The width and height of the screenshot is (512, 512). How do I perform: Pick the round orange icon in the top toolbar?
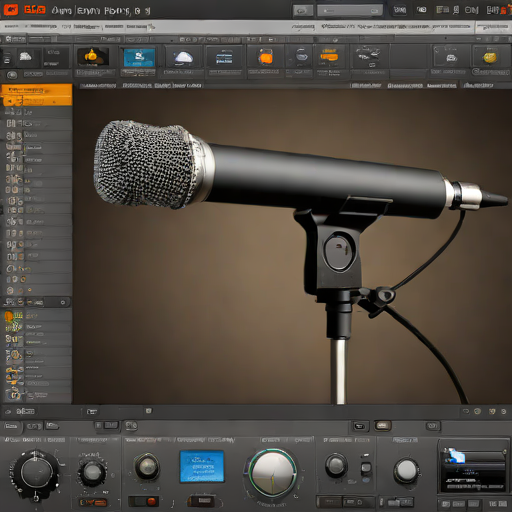pyautogui.click(x=266, y=57)
